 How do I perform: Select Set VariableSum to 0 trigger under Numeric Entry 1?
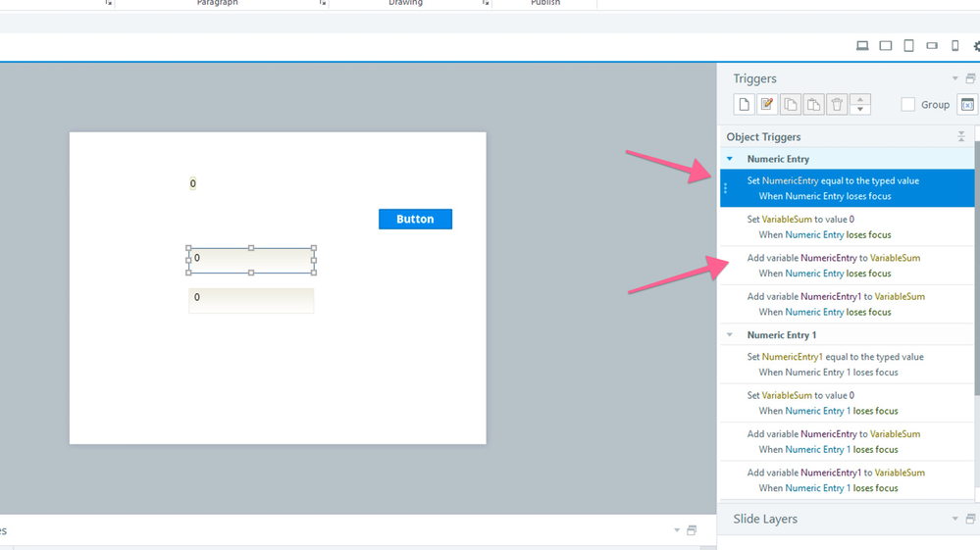tap(847, 403)
